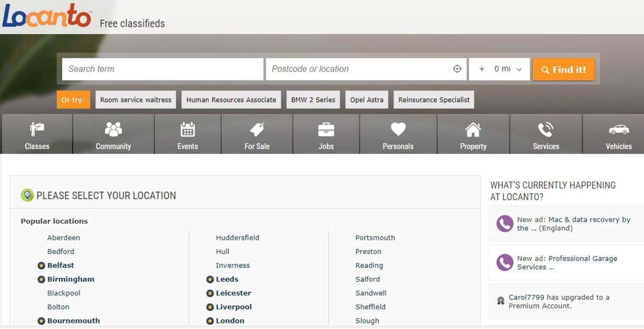Screen dimensions: 644x329
Task: Click the Jobs briefcase icon
Action: point(326,130)
